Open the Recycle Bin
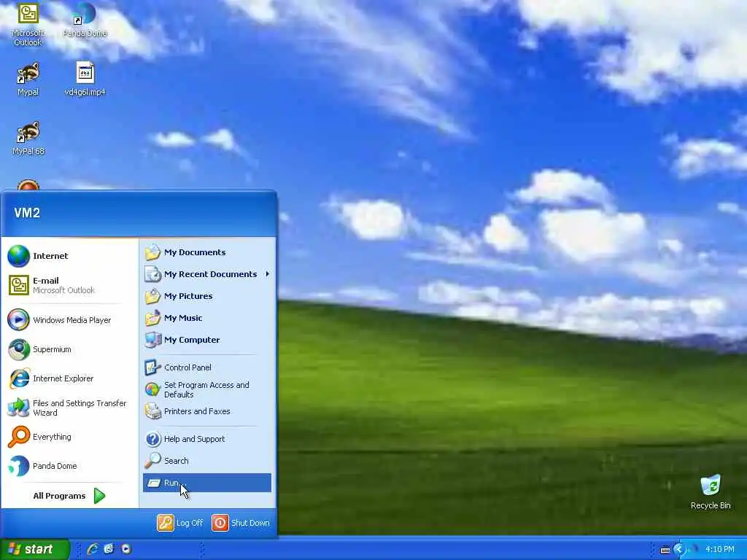This screenshot has height=560, width=747. click(x=711, y=492)
